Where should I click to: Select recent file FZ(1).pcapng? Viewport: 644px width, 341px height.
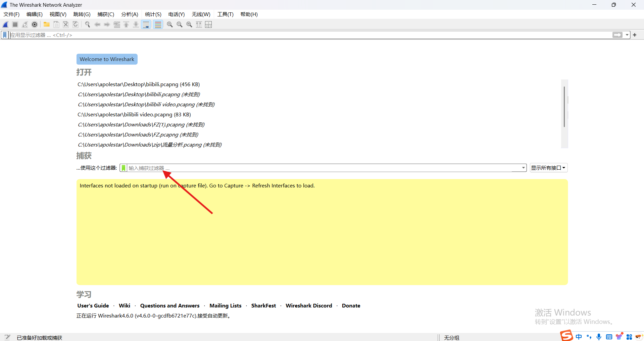tap(141, 125)
